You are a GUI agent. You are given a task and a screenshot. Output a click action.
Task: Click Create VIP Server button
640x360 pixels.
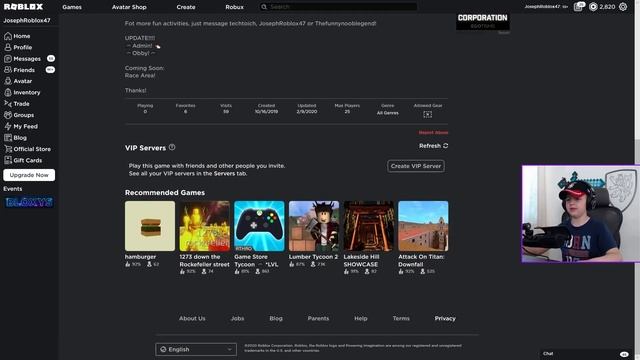[x=416, y=166]
